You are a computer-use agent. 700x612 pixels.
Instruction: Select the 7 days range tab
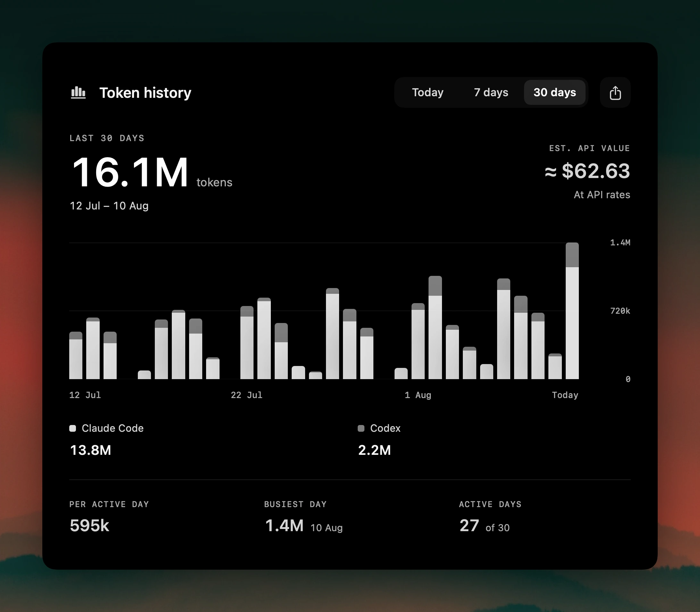[x=491, y=93]
